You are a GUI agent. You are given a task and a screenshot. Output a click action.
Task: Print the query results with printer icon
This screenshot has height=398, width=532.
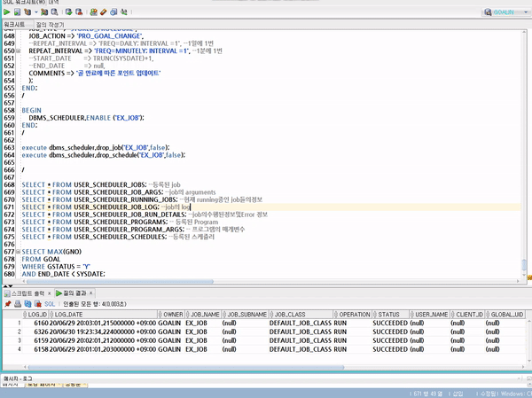(18, 304)
